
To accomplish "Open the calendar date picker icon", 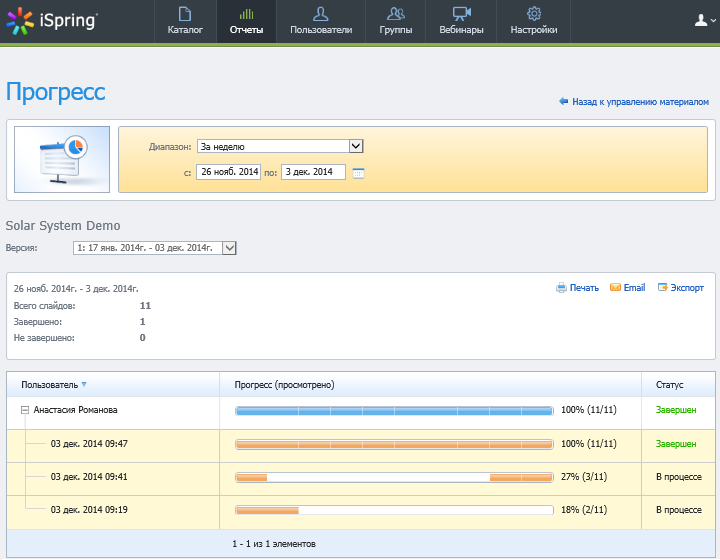I will click(x=358, y=173).
